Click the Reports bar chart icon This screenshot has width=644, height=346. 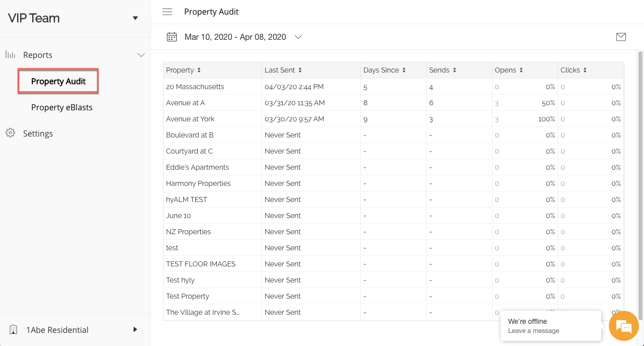[x=10, y=55]
